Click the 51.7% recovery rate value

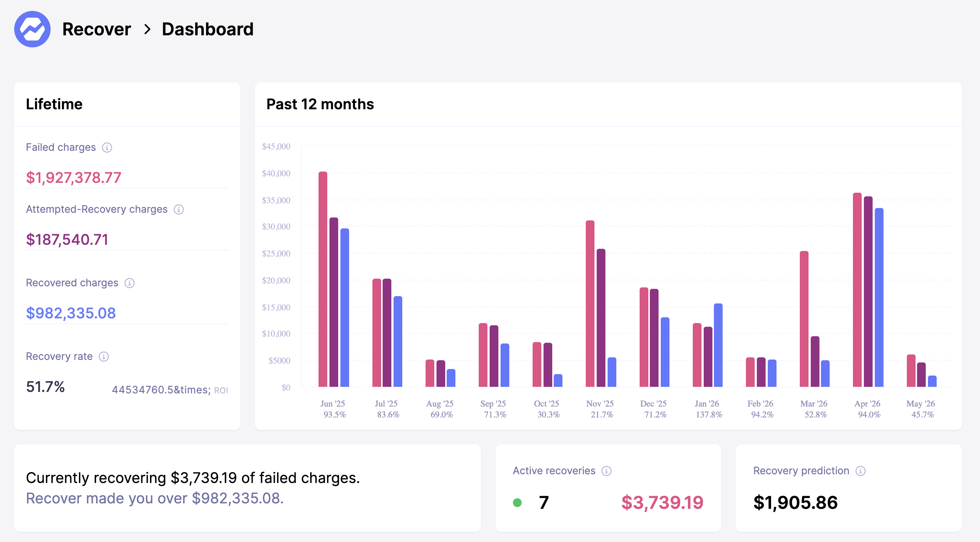pyautogui.click(x=45, y=387)
